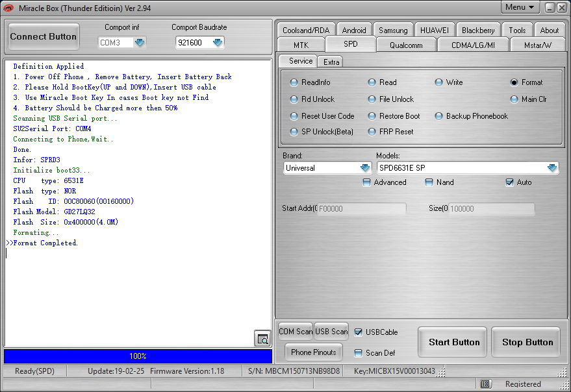This screenshot has width=571, height=392.
Task: Click the S/N: MBCM150713NB98D8 status text
Action: (294, 371)
